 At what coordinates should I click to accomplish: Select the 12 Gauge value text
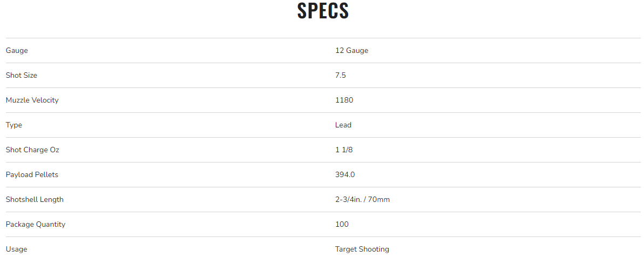351,51
